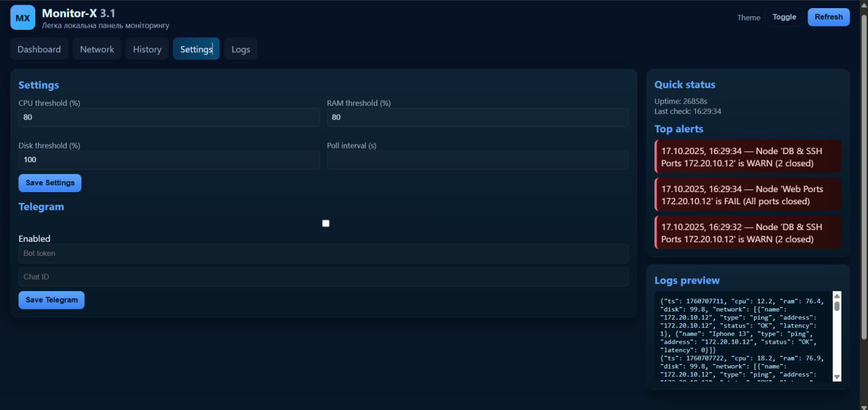
Task: Click the 'Last check: 16:29:34' text
Action: click(x=688, y=111)
